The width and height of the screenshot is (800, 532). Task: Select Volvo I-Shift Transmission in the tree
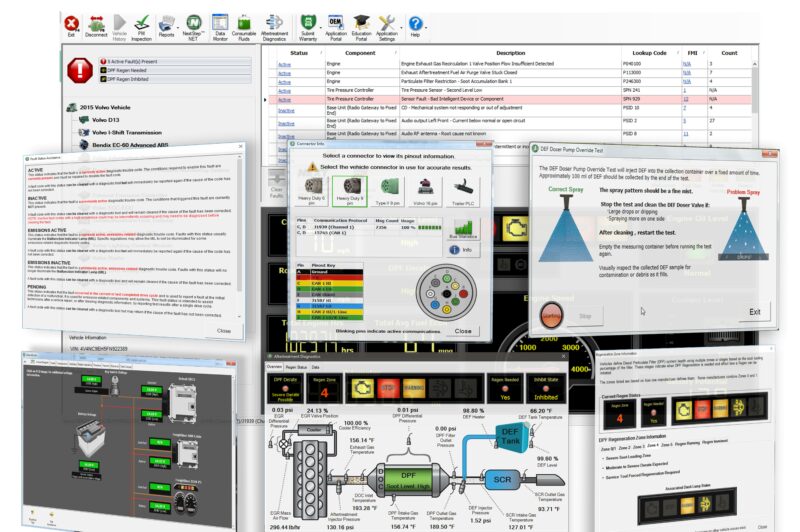(127, 133)
